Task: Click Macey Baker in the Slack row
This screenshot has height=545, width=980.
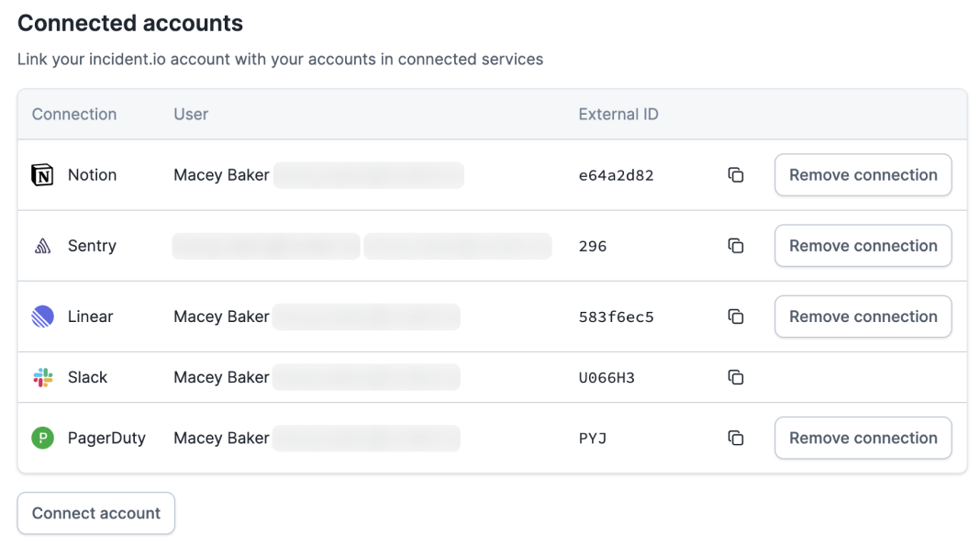Action: click(221, 377)
